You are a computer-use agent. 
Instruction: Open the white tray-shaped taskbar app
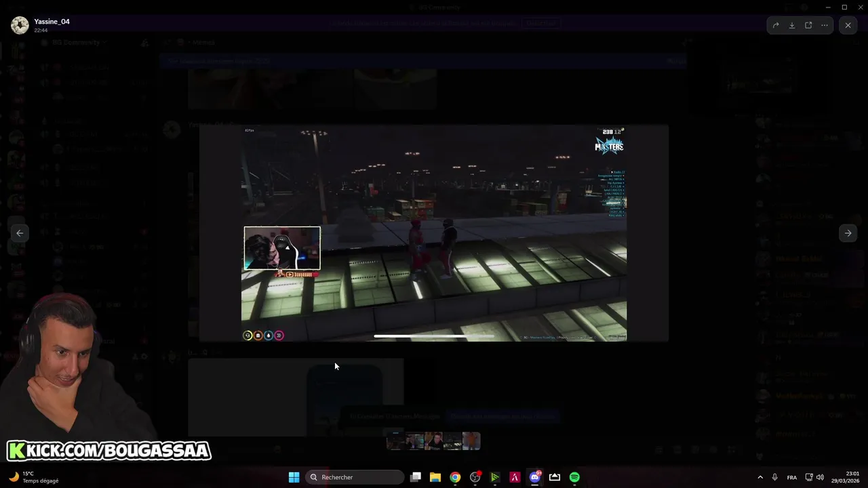coord(555,477)
